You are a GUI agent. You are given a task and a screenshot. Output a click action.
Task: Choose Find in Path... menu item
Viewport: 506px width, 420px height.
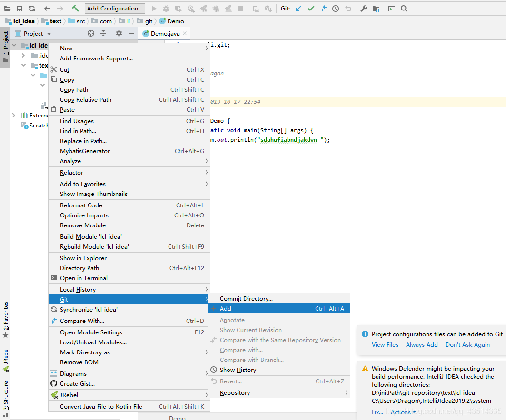click(129, 131)
